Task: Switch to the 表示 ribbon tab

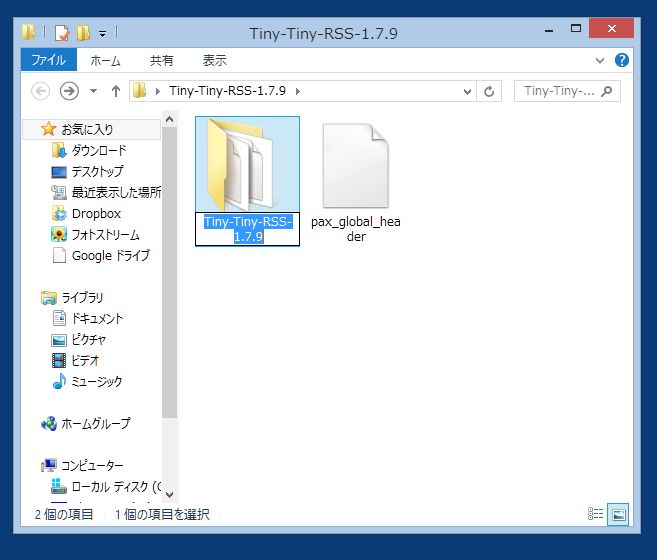Action: point(215,61)
